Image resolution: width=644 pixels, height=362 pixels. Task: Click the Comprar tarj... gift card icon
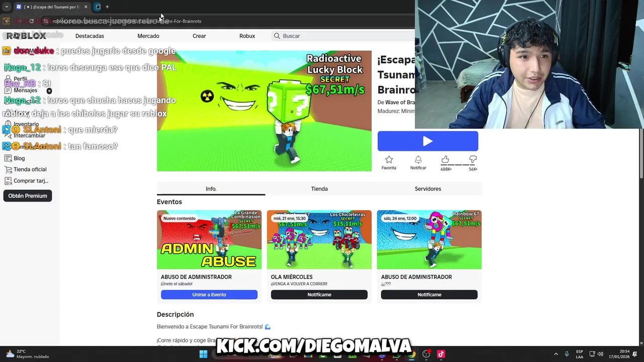pos(8,181)
